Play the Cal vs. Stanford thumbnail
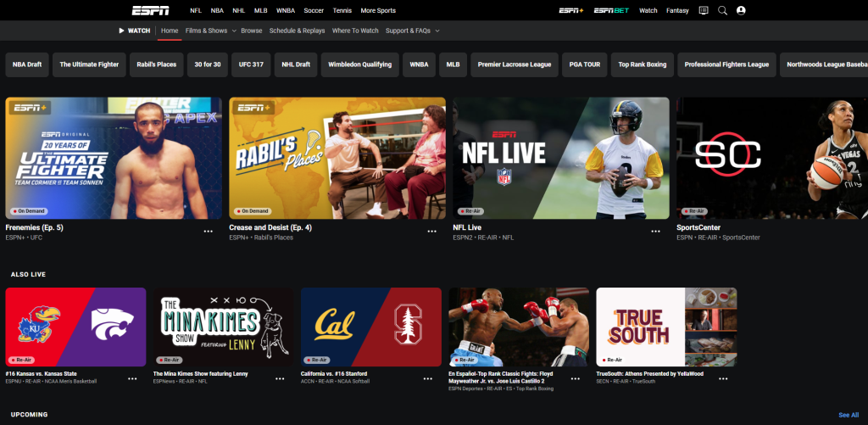868x425 pixels. pyautogui.click(x=371, y=327)
